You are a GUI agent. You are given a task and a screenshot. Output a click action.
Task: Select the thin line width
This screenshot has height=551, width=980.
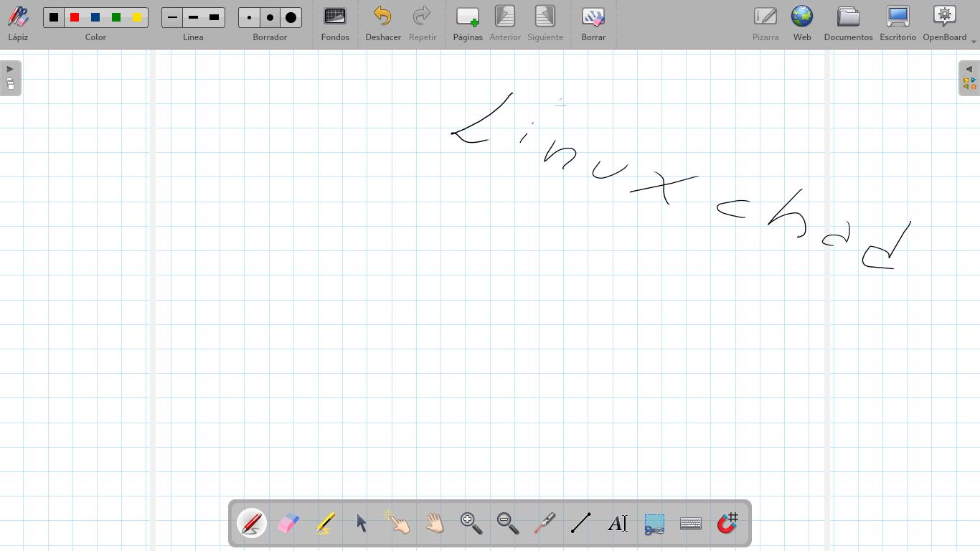click(172, 17)
